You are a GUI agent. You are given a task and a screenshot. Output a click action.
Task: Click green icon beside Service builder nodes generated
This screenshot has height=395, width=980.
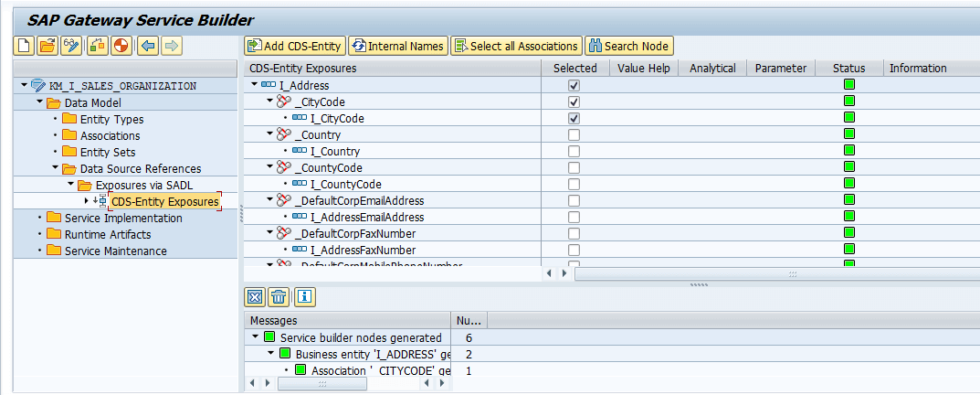click(x=270, y=337)
